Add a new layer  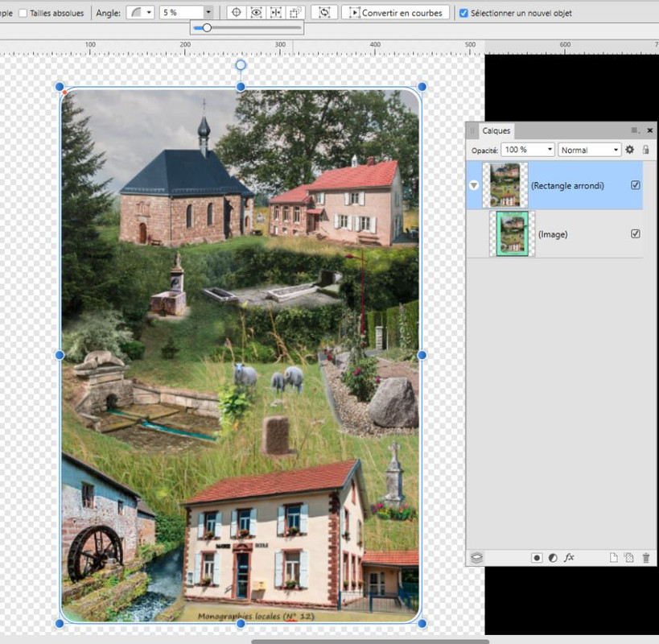tap(614, 558)
